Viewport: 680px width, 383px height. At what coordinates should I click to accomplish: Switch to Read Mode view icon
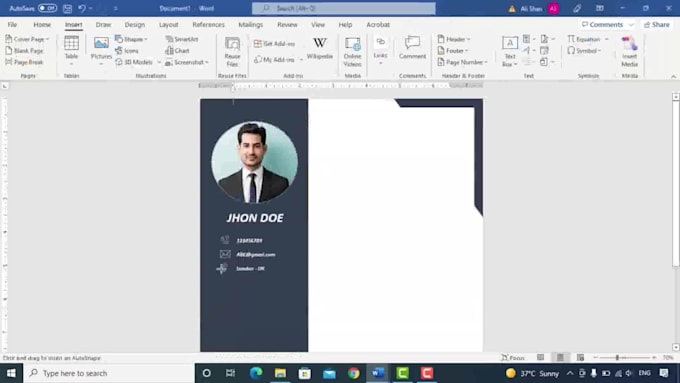(540, 357)
